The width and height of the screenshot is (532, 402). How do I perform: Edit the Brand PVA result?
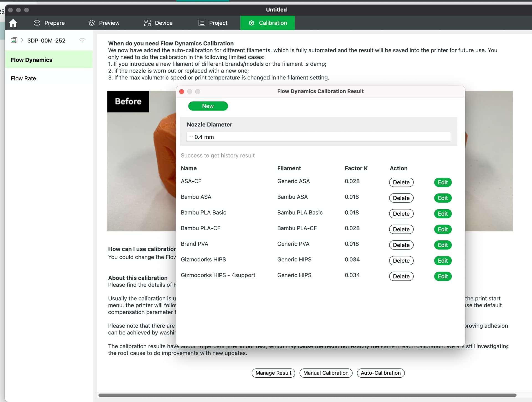(x=443, y=245)
